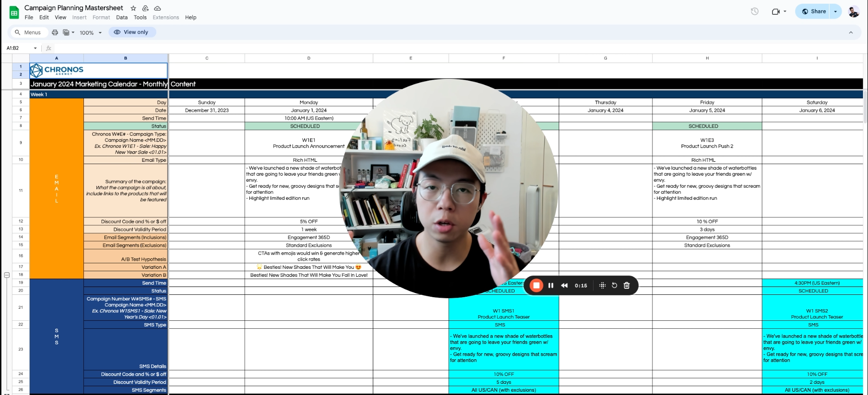
Task: Star the Campaign Planning Mastersheet document
Action: point(134,8)
